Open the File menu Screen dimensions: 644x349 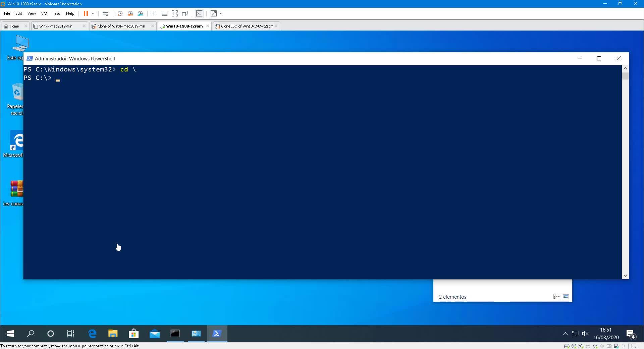pyautogui.click(x=7, y=13)
